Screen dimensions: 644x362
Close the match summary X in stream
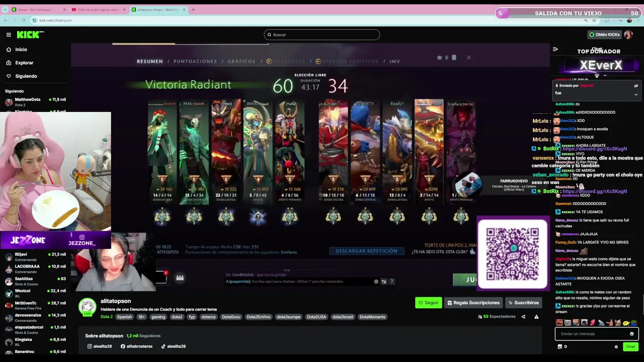coord(468,57)
